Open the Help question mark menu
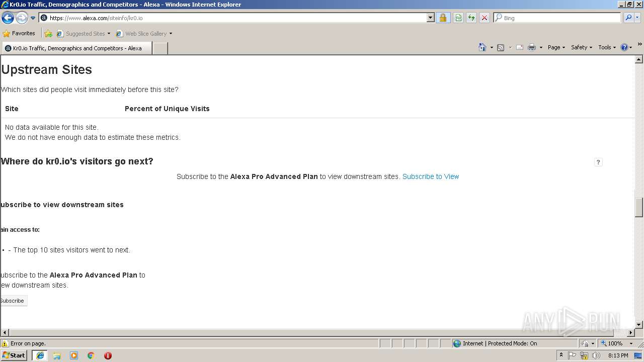Viewport: 644px width, 362px height. pyautogui.click(x=626, y=47)
